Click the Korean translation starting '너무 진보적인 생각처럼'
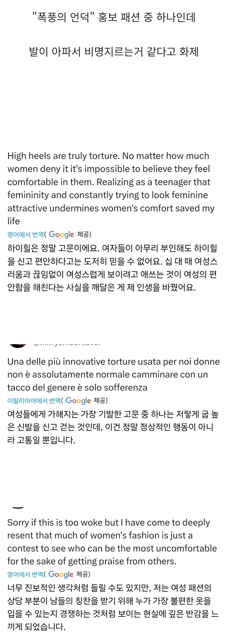Viewport: 230px width, 644px height. click(112, 607)
